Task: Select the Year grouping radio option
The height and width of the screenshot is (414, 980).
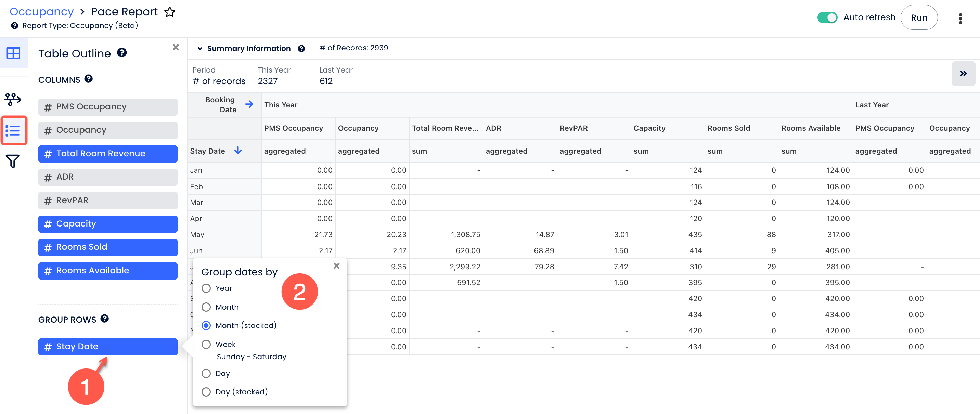Action: click(x=206, y=288)
